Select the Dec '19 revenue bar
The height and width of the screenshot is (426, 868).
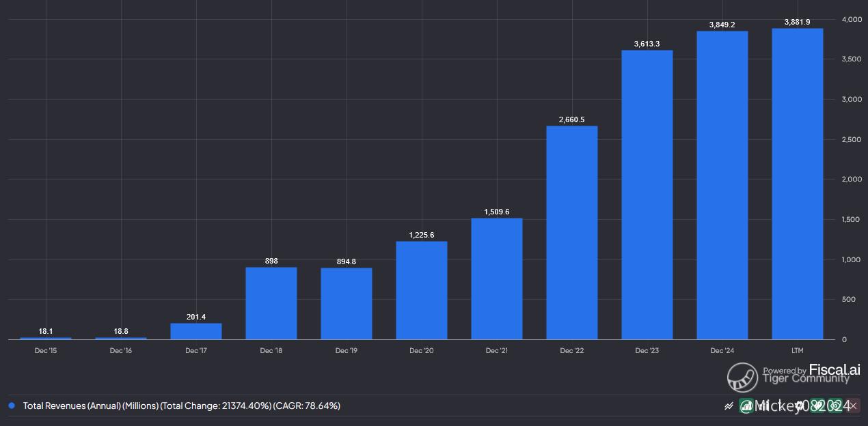tap(347, 304)
